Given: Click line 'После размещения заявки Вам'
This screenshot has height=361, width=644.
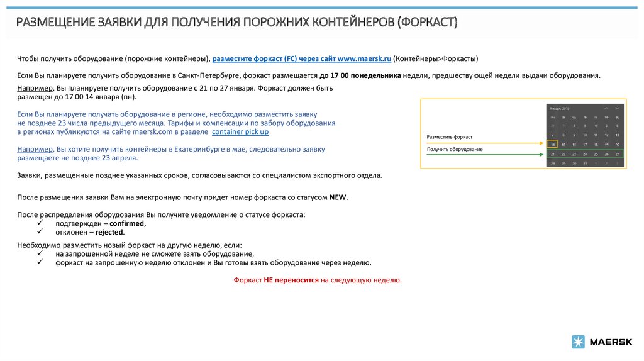Looking at the screenshot, I should 182,197.
